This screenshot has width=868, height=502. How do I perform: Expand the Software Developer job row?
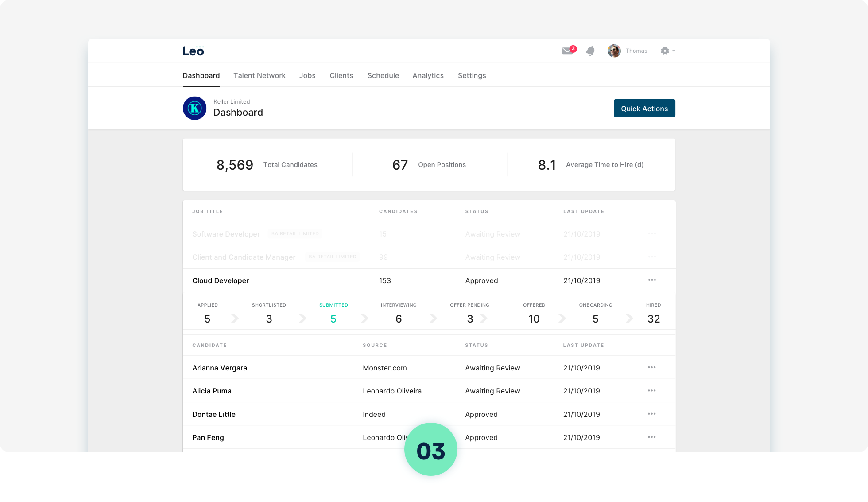coord(226,234)
